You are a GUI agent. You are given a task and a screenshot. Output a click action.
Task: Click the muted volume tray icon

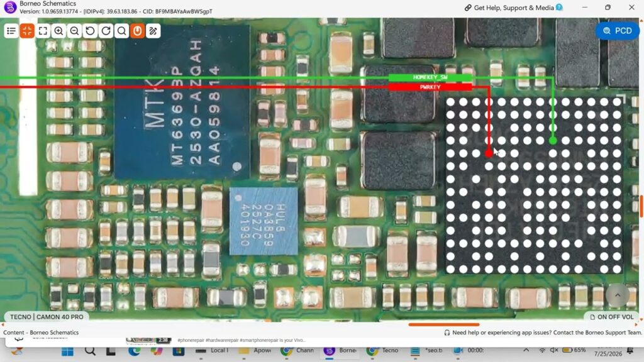click(x=554, y=350)
